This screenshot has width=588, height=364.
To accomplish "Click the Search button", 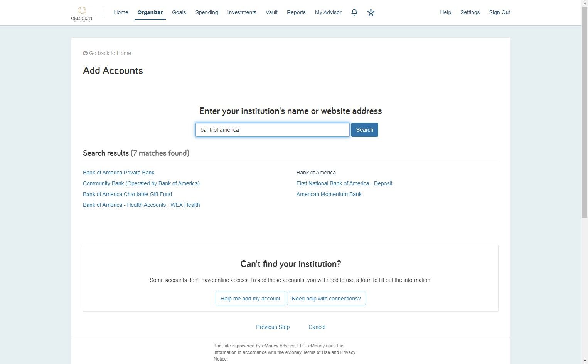I will coord(365,130).
